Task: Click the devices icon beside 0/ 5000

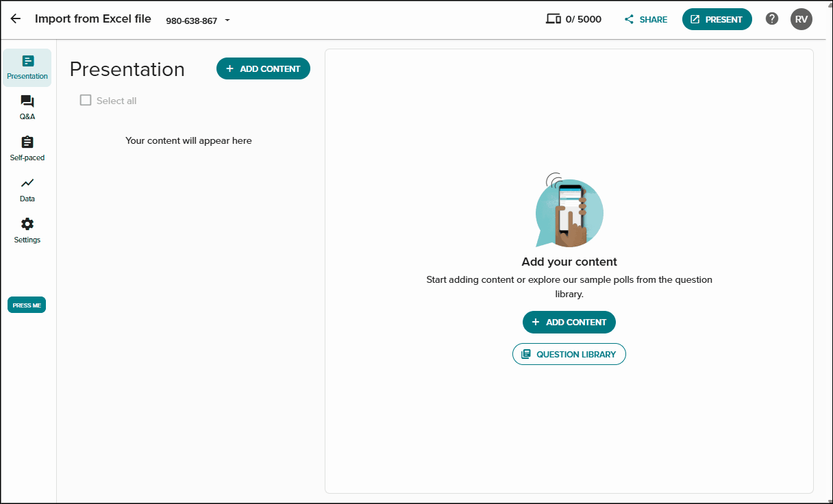Action: 553,19
